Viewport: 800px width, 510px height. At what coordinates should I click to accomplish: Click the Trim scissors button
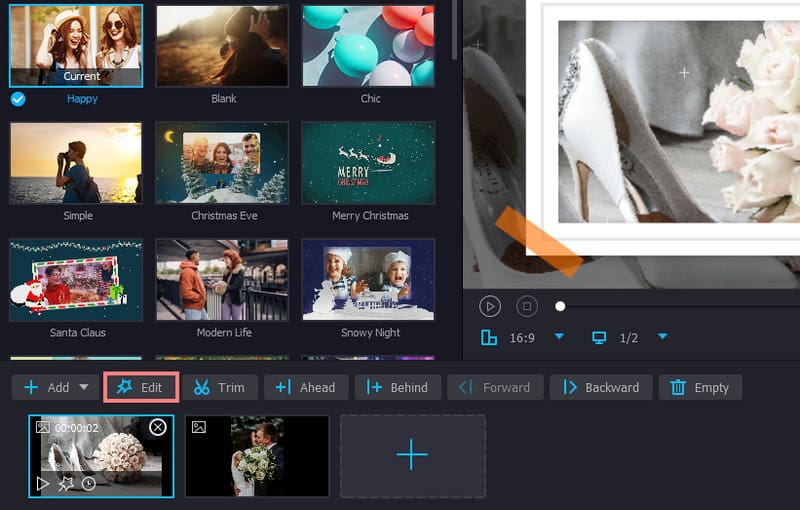coord(219,387)
